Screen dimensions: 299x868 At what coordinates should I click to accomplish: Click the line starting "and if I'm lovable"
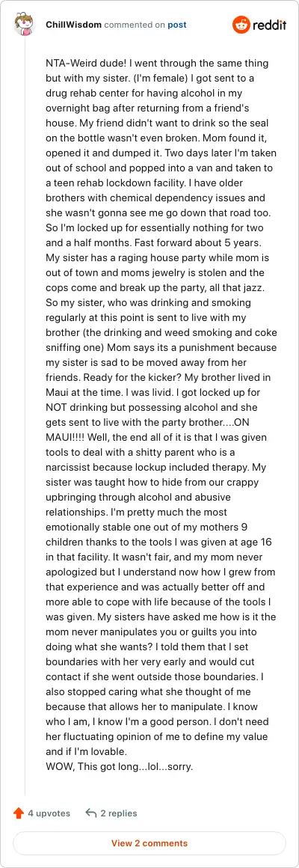tap(86, 754)
